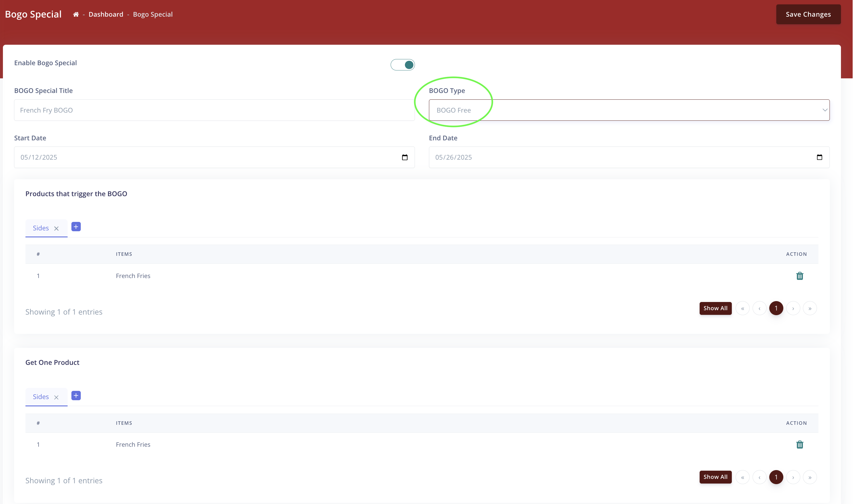Click Products that trigger the BOGO heading
The height and width of the screenshot is (504, 855).
tap(76, 194)
